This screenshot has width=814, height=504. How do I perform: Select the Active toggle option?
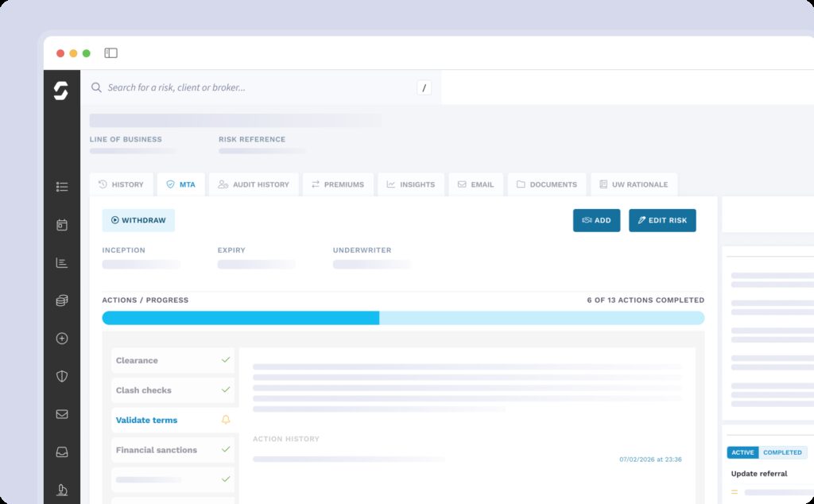[x=742, y=452]
